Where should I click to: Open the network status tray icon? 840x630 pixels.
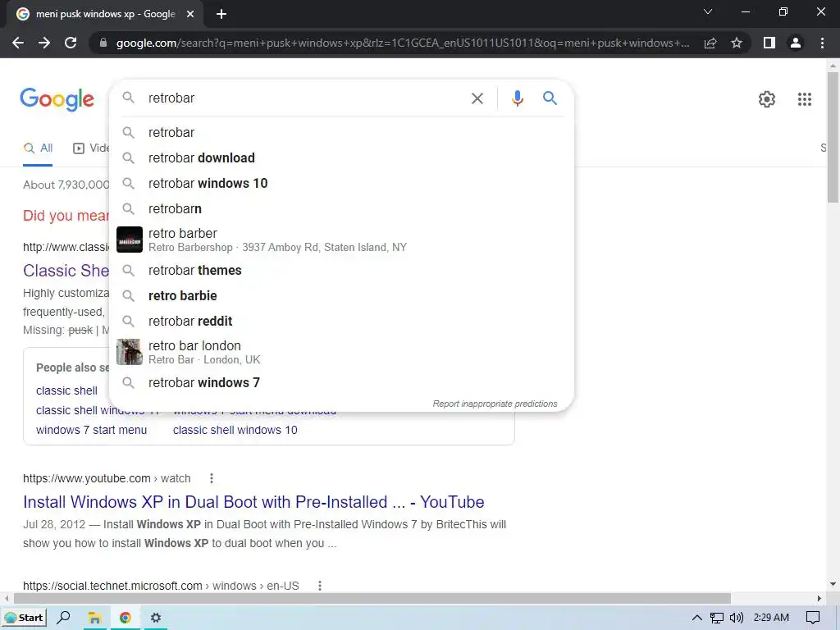click(x=717, y=618)
